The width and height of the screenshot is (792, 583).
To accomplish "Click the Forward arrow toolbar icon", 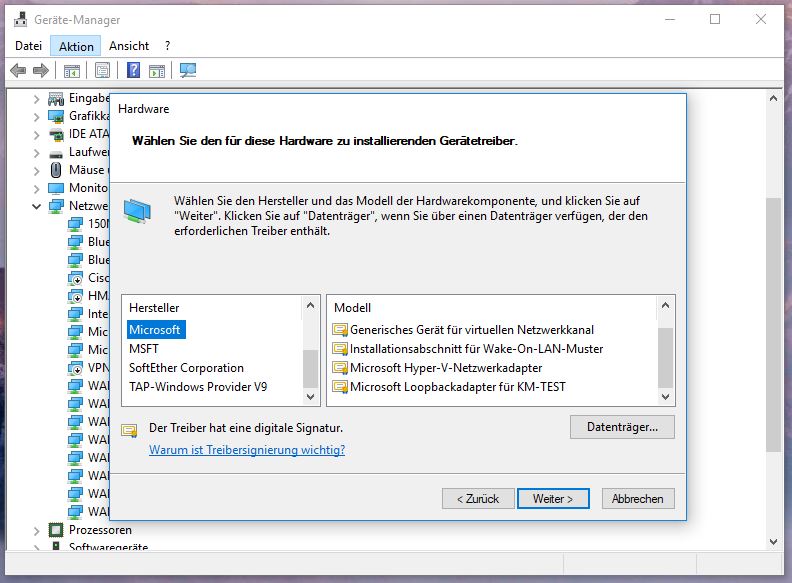I will [41, 70].
